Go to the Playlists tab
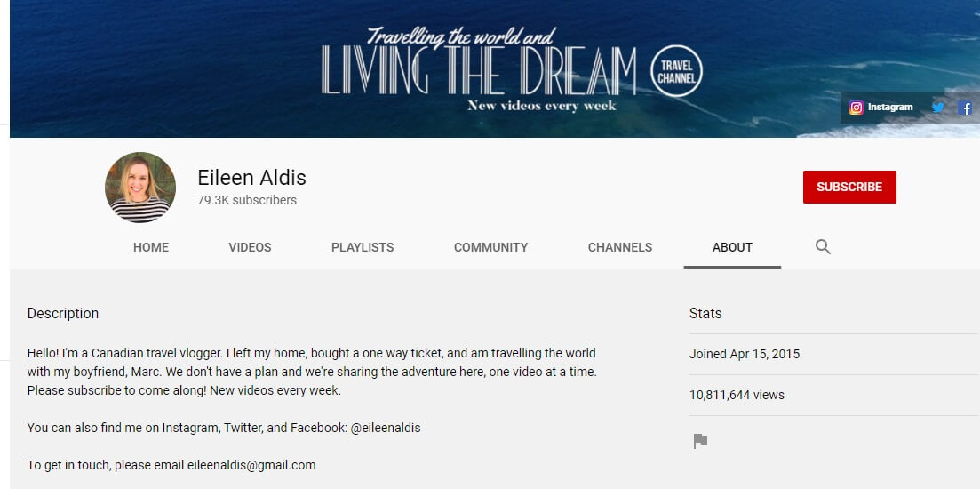 pyautogui.click(x=363, y=248)
